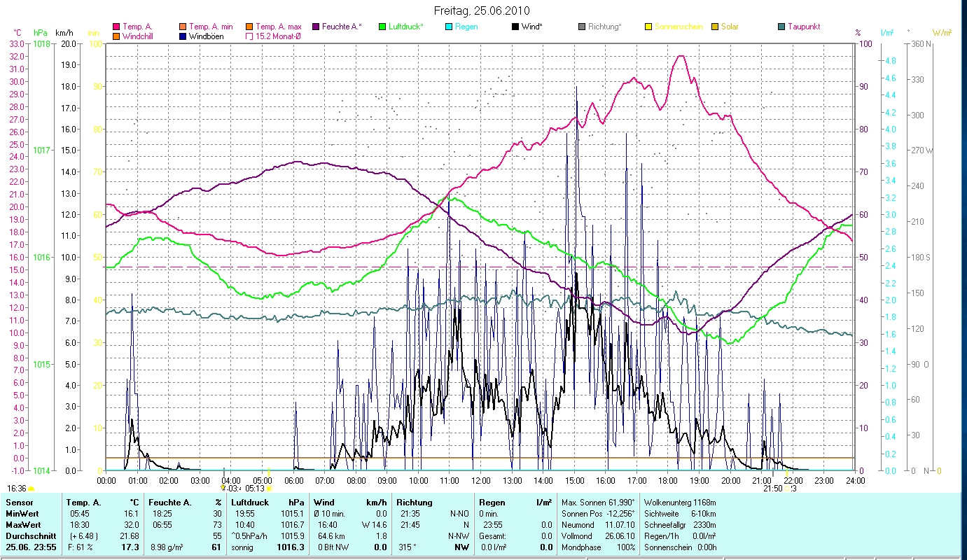Click the Taupunkt legend label
The width and height of the screenshot is (967, 560).
click(x=803, y=27)
